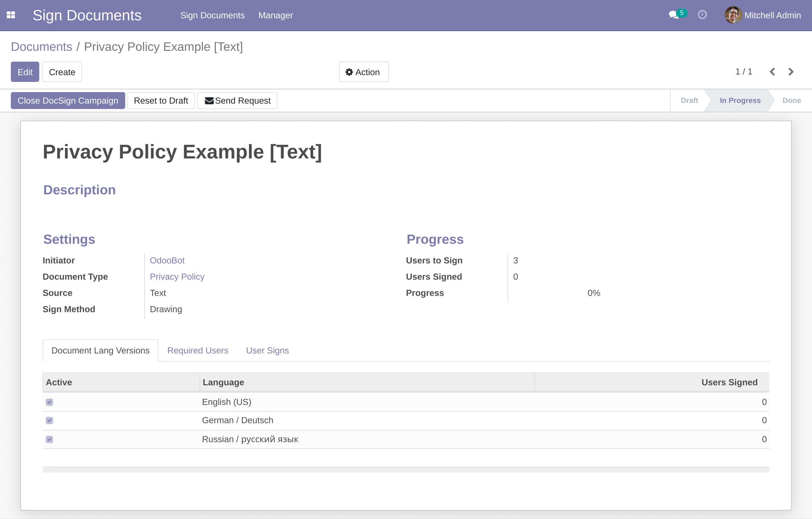Open the activities clock icon
This screenshot has width=812, height=519.
click(702, 15)
